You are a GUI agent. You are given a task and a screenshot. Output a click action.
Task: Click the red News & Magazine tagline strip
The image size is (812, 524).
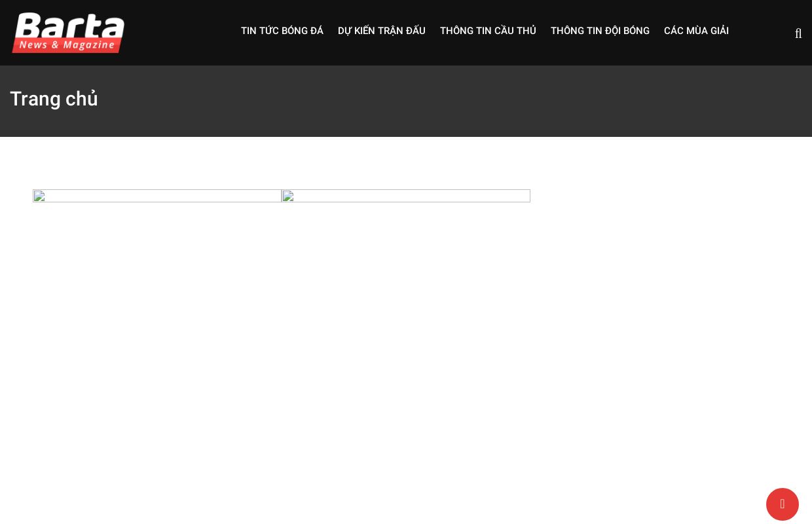coord(67,45)
